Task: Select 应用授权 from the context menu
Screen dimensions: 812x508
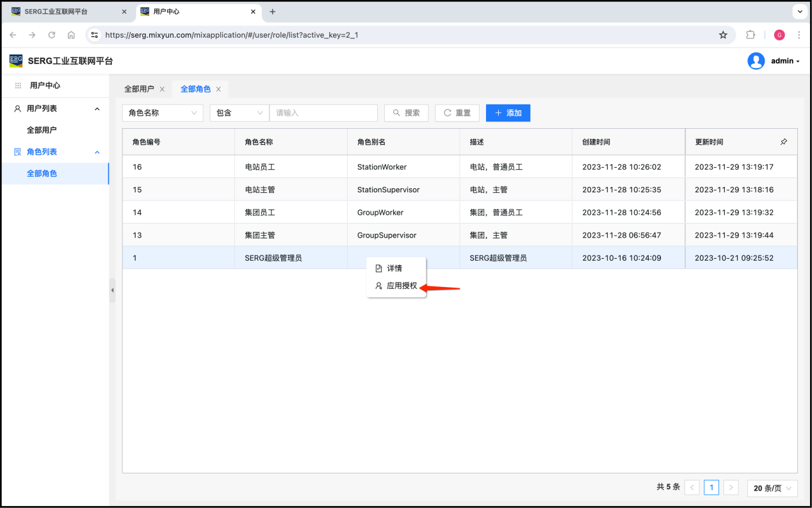Action: (402, 286)
